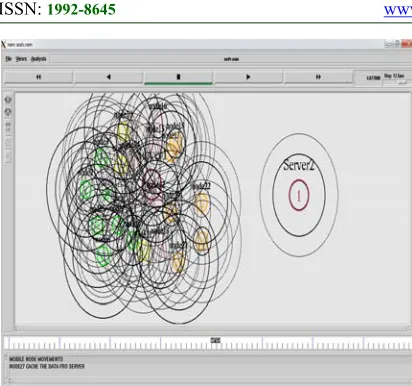Click the zoom out icon on left sidebar
This screenshot has height=386, width=412.
8,112
